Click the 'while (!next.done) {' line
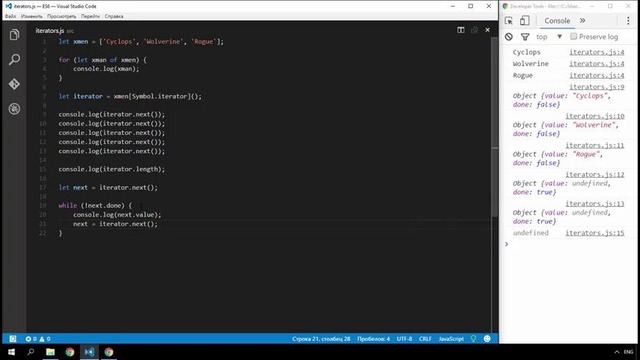The height and width of the screenshot is (360, 640). (95, 205)
